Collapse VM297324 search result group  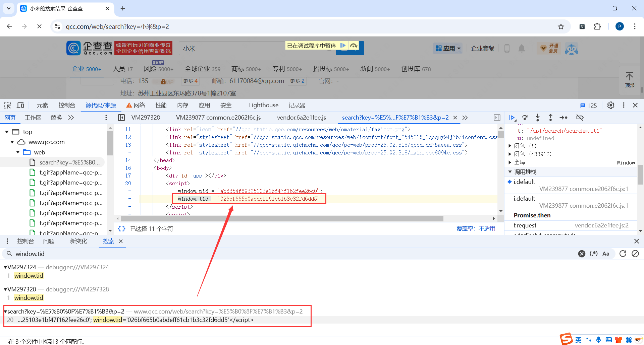(5, 267)
